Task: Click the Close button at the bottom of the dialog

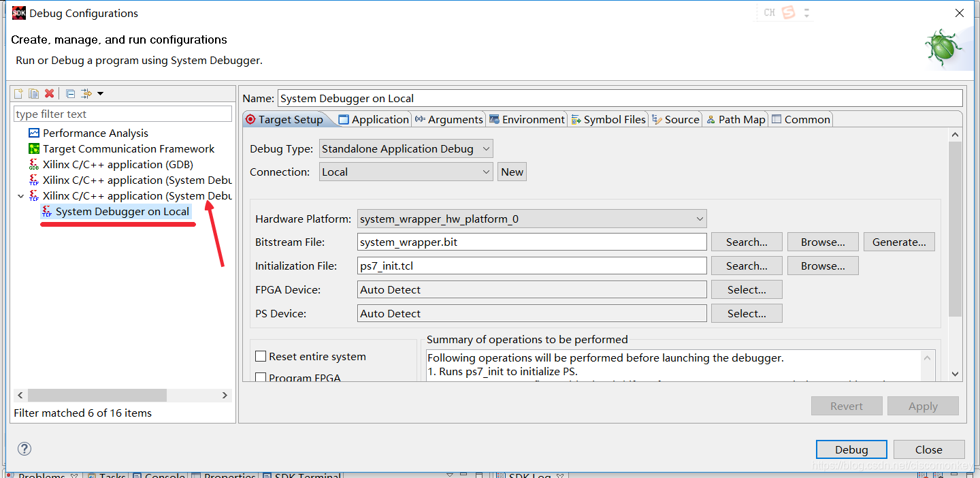Action: [929, 449]
